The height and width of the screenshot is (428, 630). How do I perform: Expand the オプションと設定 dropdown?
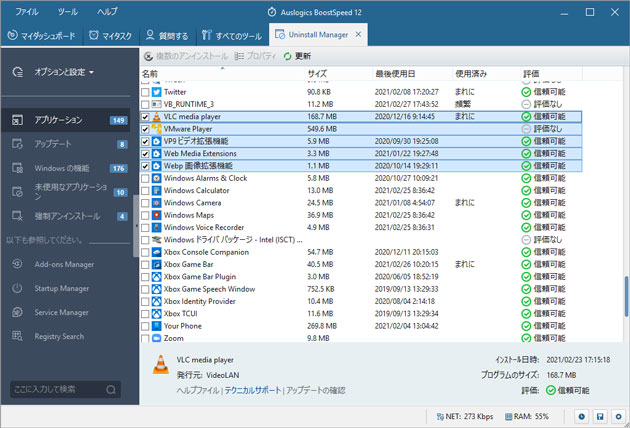click(x=64, y=72)
